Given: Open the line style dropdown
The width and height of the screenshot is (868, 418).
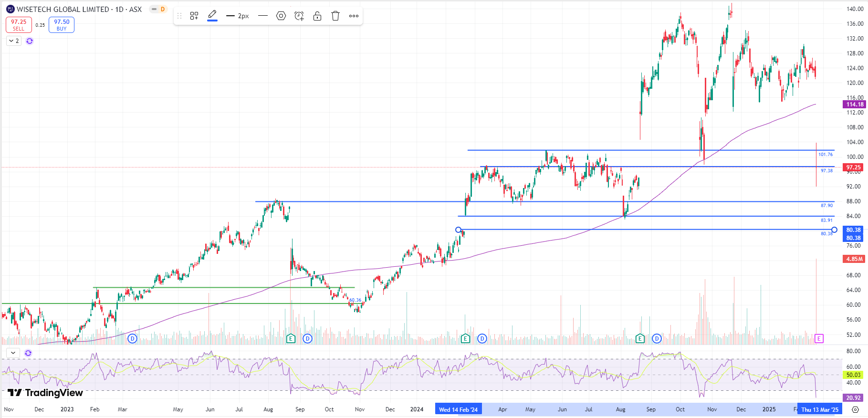Looking at the screenshot, I should click(x=263, y=16).
